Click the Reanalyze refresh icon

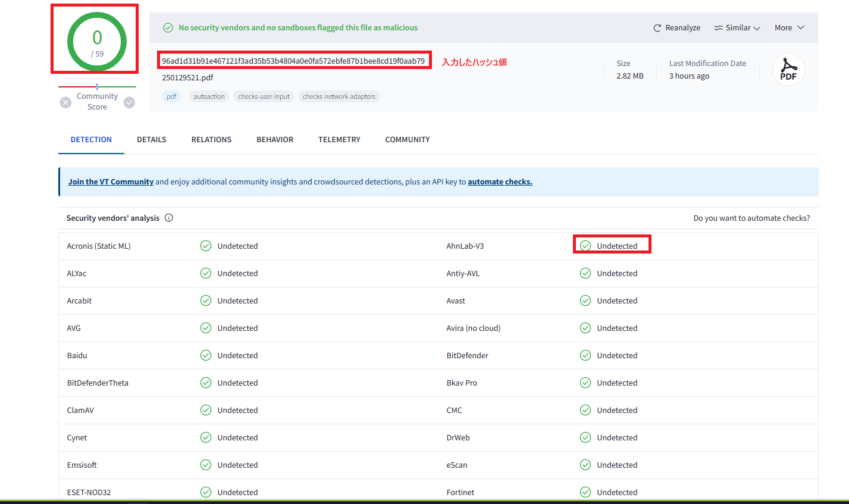coord(657,27)
